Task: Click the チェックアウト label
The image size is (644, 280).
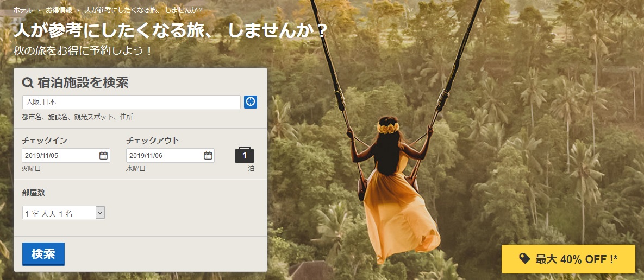Action: coord(153,141)
